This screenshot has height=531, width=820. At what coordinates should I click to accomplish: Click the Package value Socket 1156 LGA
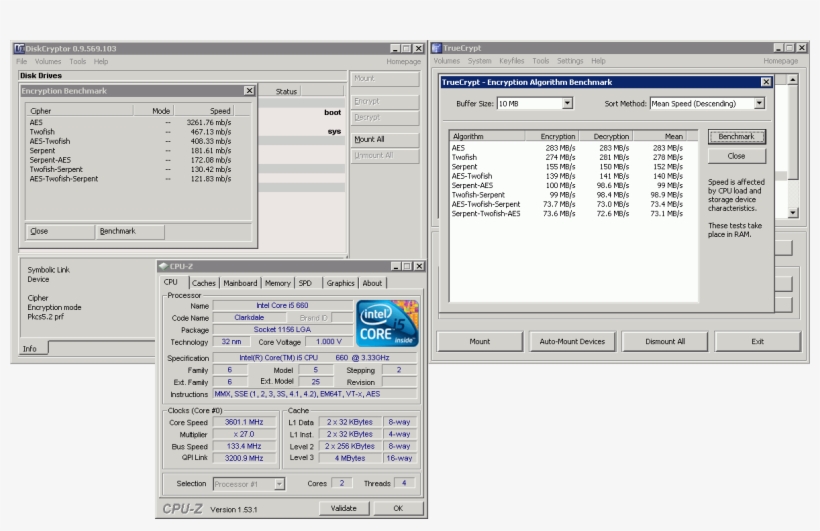pyautogui.click(x=282, y=330)
